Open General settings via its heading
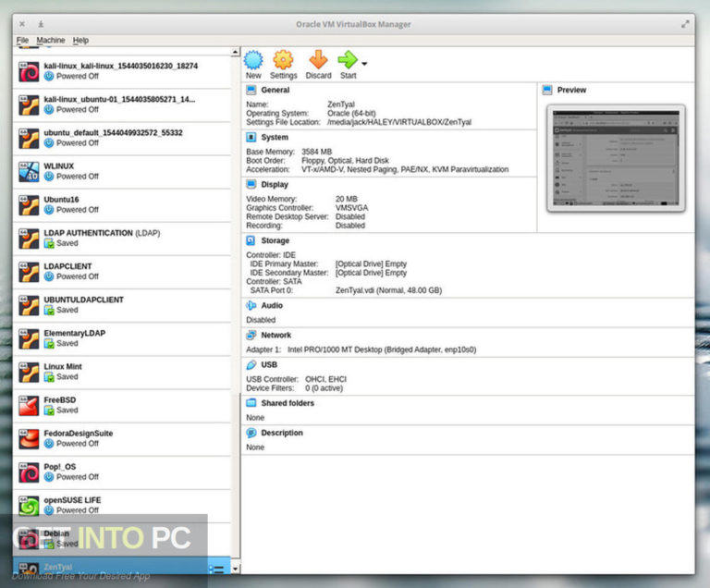The height and width of the screenshot is (588, 710). tap(275, 91)
